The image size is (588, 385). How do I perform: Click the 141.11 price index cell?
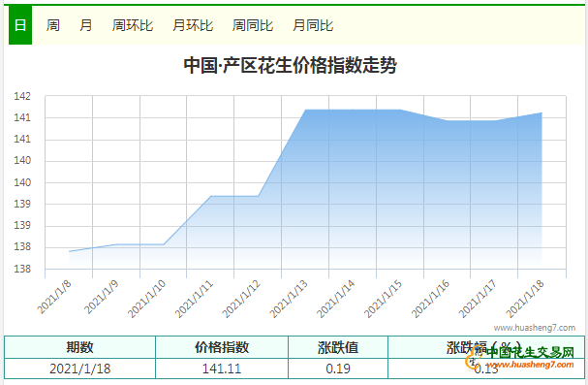point(222,369)
